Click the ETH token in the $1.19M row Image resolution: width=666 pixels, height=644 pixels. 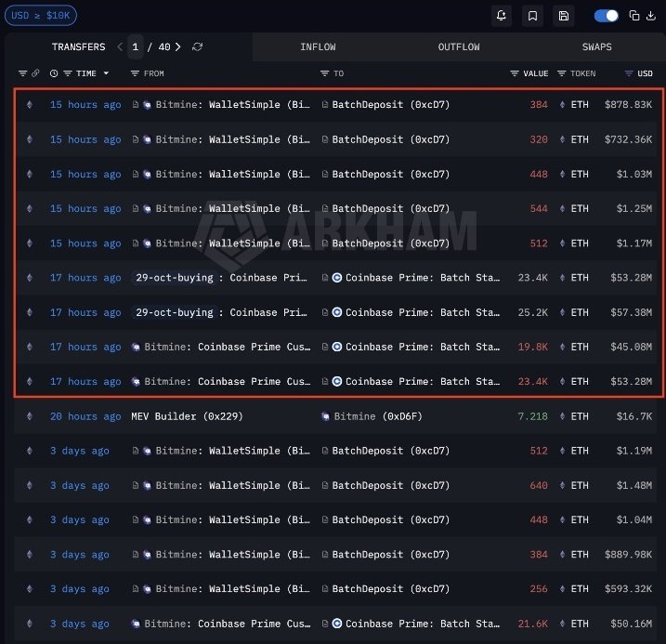580,451
